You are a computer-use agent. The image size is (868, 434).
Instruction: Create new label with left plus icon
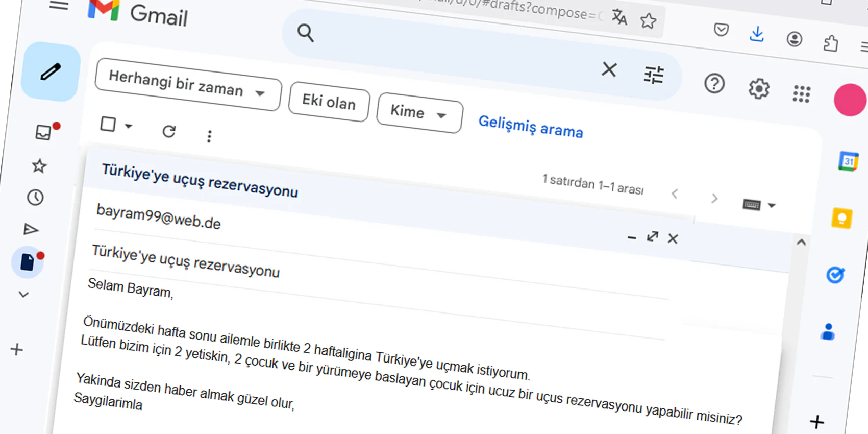tap(17, 349)
